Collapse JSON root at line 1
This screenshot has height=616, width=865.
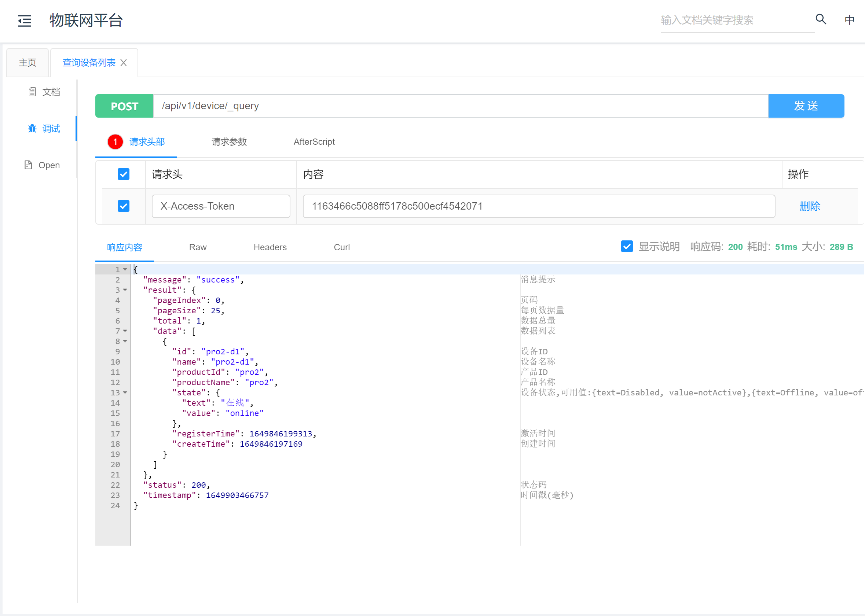tap(125, 269)
